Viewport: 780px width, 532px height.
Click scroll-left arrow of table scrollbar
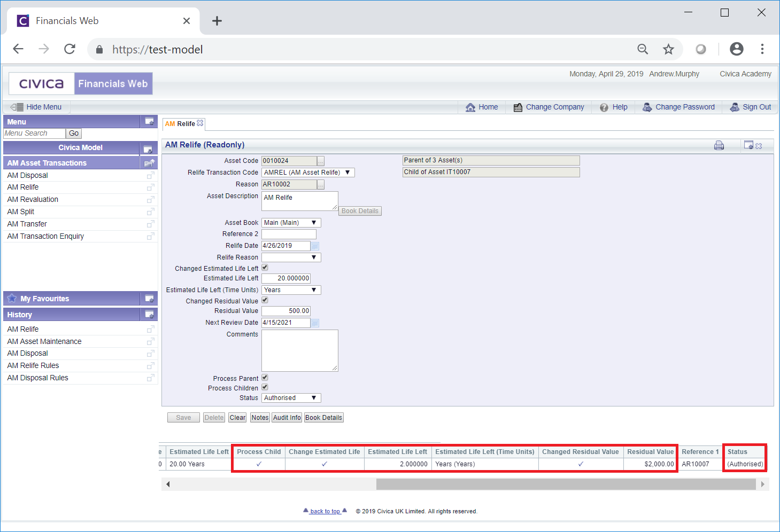[168, 484]
